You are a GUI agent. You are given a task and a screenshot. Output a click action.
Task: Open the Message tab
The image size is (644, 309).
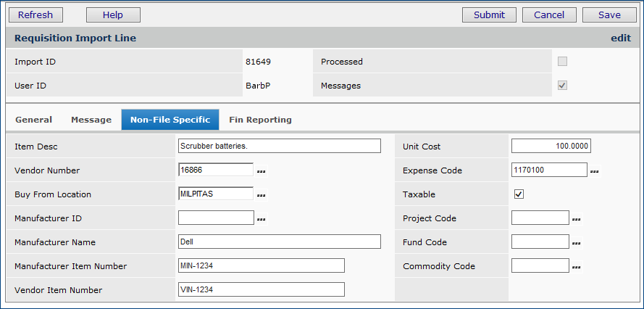click(91, 120)
